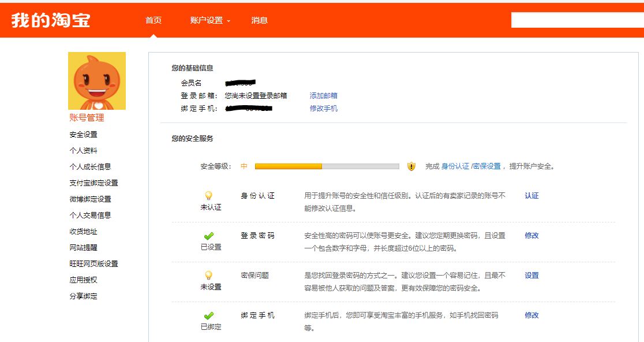The image size is (644, 342).
Task: Open 个人成长信息 in the sidebar
Action: 91,166
